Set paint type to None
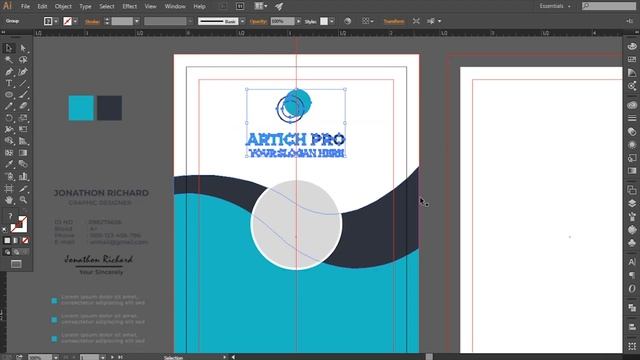The image size is (640, 360). (x=25, y=240)
